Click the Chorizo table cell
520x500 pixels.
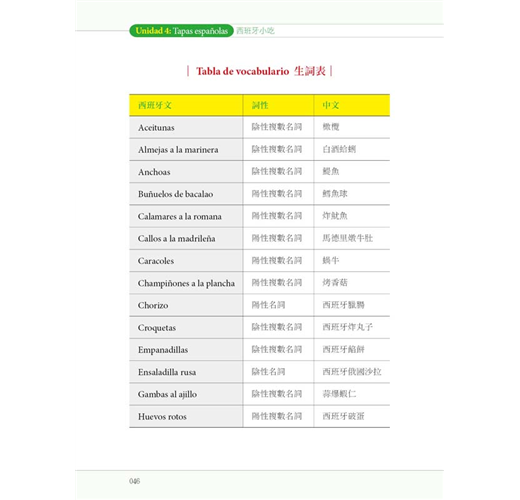pyautogui.click(x=186, y=305)
